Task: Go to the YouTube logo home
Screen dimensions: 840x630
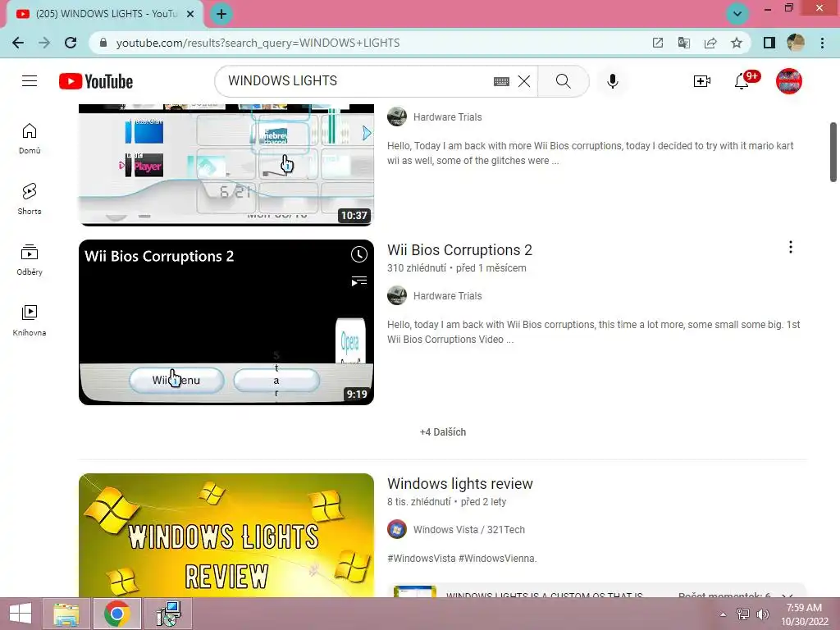Action: [96, 81]
